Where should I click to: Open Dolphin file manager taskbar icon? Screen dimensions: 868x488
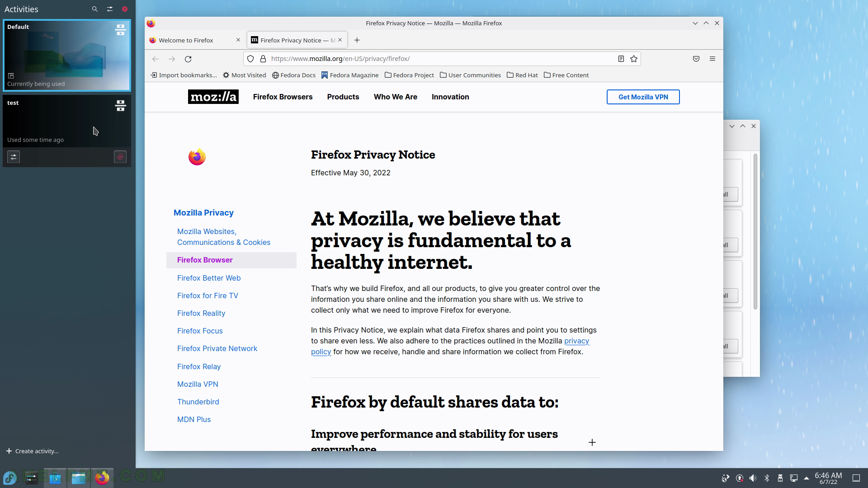coord(79,478)
